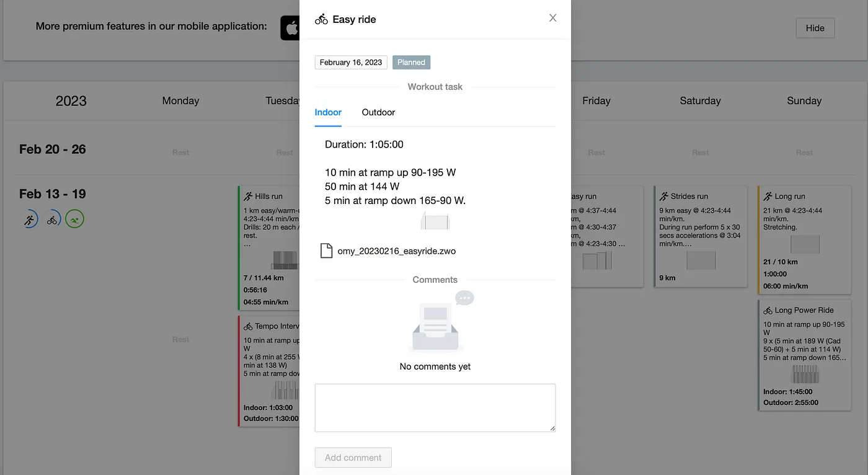Click the bicycle icon beside Easy ride title
This screenshot has width=868, height=475.
click(x=321, y=19)
